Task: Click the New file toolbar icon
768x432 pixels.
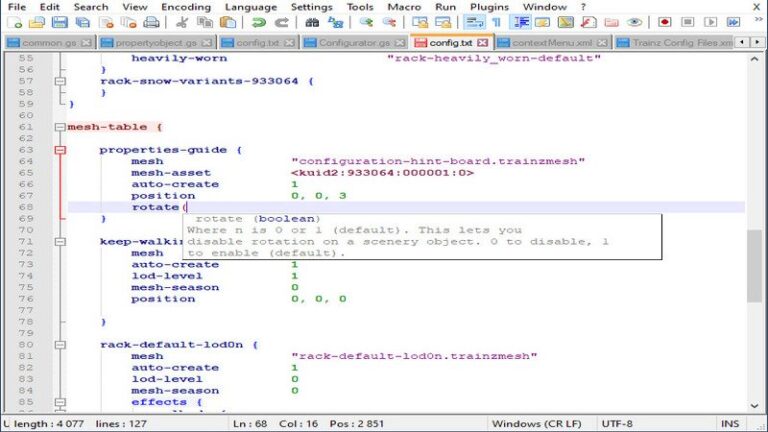Action: [12, 22]
